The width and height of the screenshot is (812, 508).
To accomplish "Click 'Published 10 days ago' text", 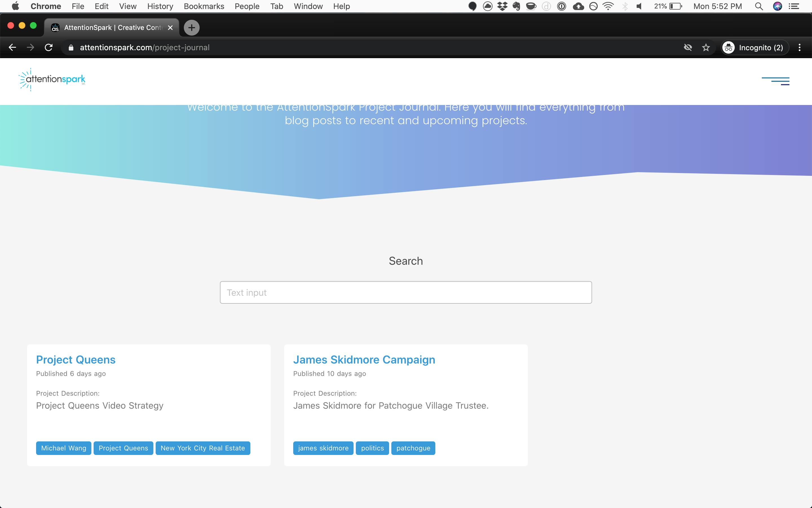I will (330, 374).
